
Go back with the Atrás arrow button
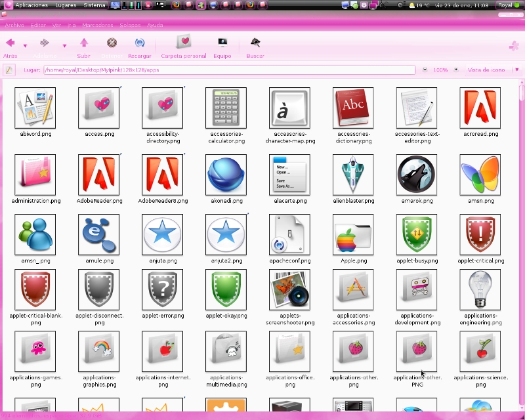(x=10, y=47)
